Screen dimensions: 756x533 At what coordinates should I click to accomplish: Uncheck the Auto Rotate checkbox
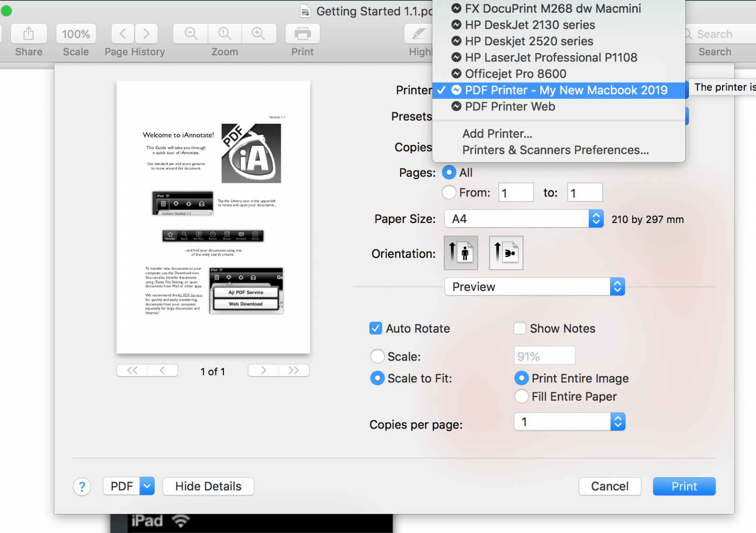(376, 328)
